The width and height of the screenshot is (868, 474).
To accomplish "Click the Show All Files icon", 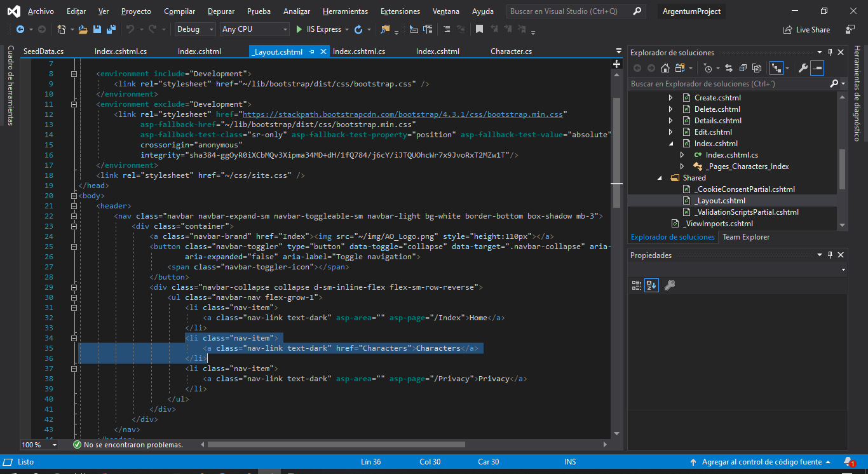I will click(x=757, y=68).
